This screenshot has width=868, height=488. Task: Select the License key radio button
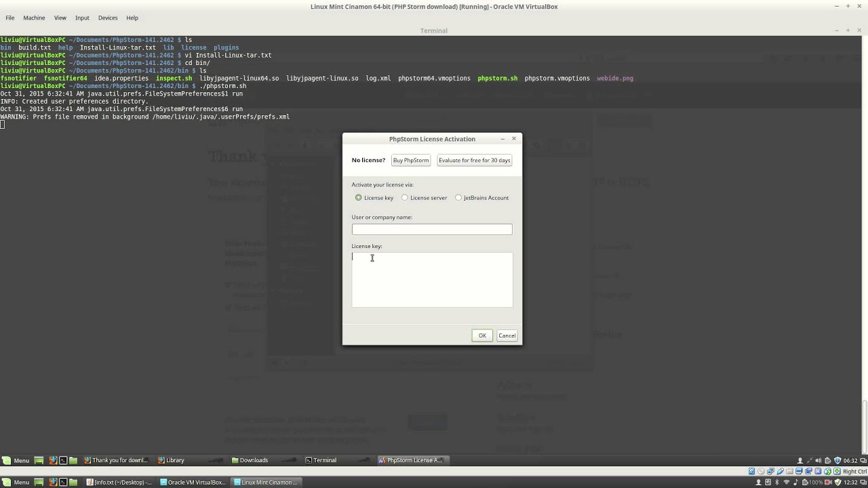(x=359, y=198)
